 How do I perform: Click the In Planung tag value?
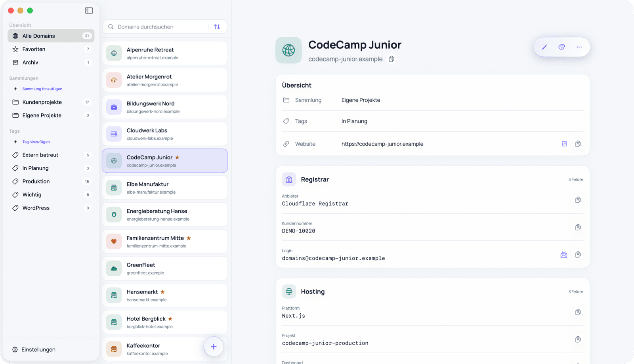coord(354,121)
